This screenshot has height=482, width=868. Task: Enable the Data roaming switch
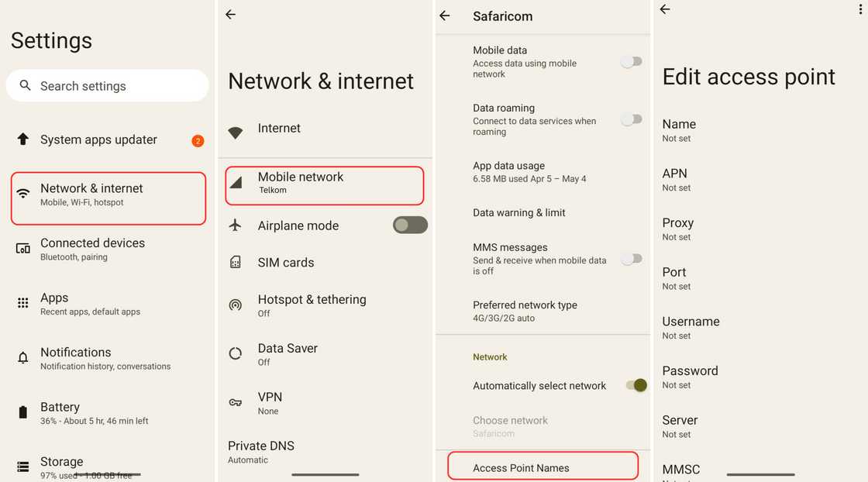pyautogui.click(x=632, y=119)
